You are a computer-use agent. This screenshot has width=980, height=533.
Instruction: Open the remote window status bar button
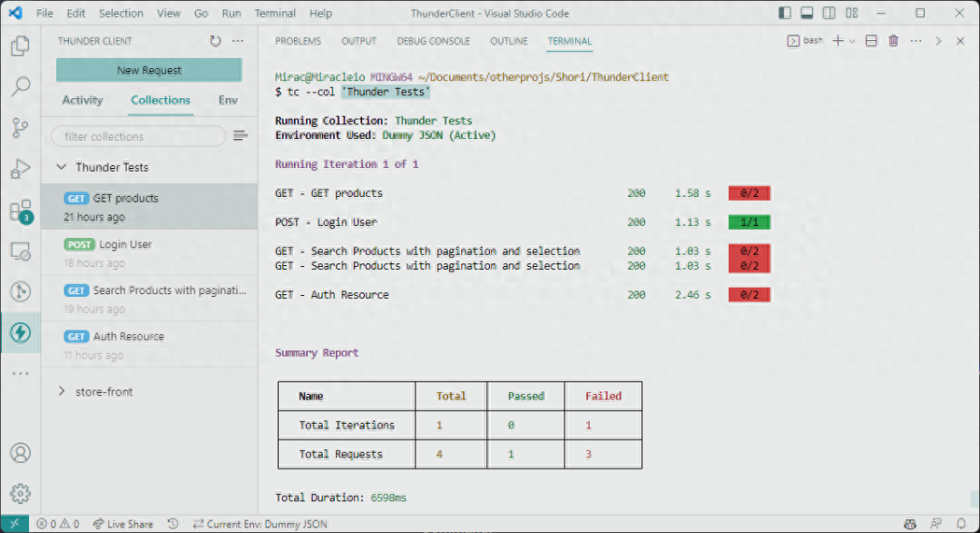15,524
